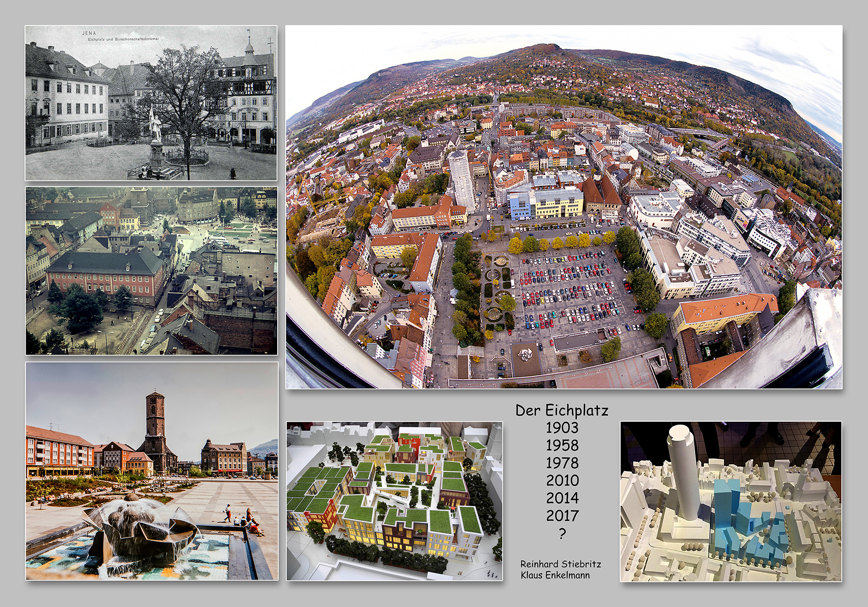Select the green-roofed architecture model image
Screen dimensions: 868x607
395,501
